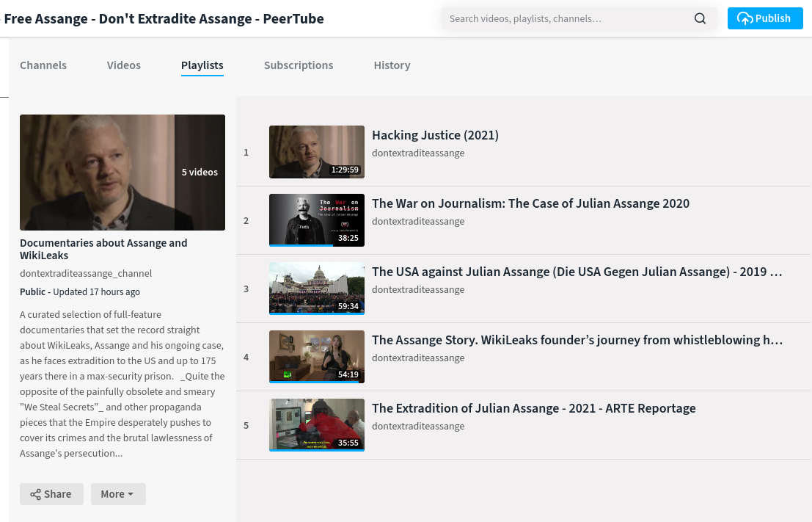
Task: Click dontextraditeassange under The Assange Story
Action: point(418,358)
